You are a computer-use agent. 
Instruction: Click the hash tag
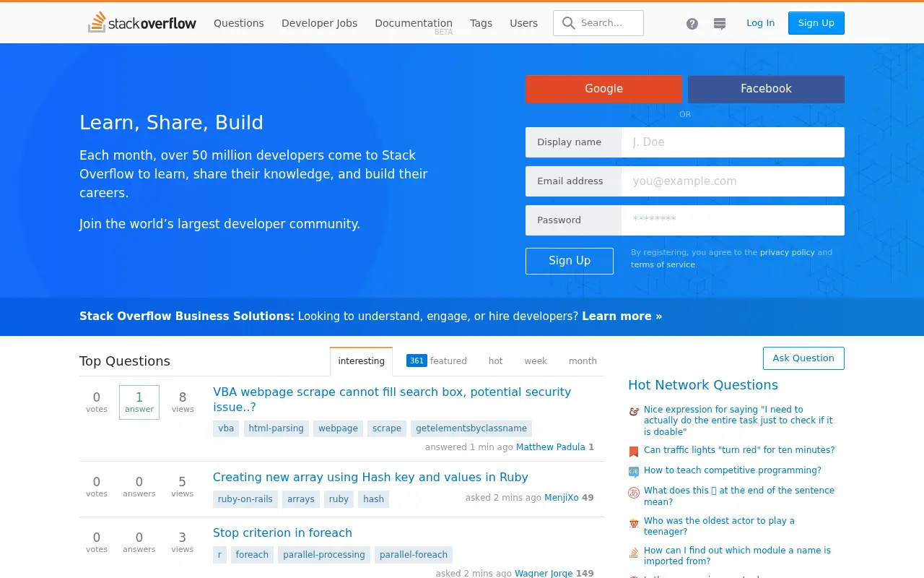tap(373, 499)
